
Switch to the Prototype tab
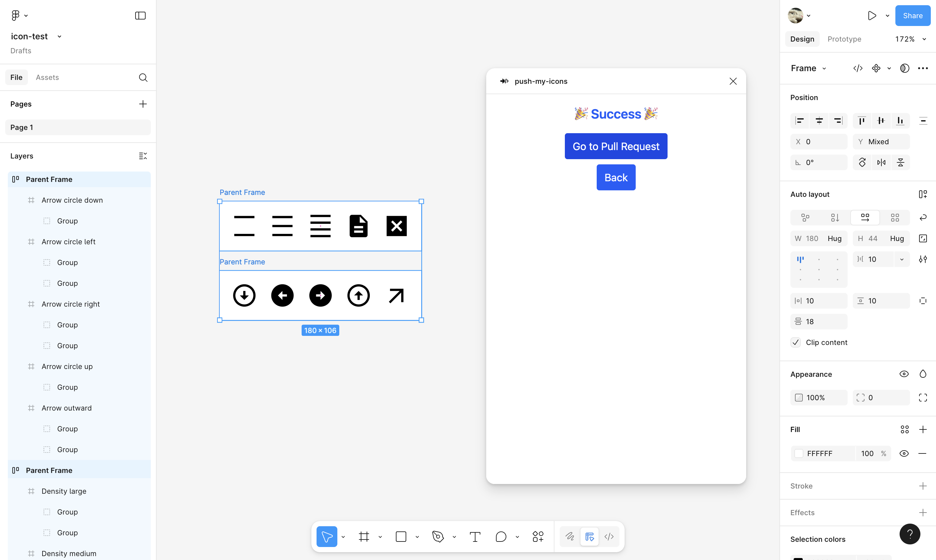click(844, 39)
